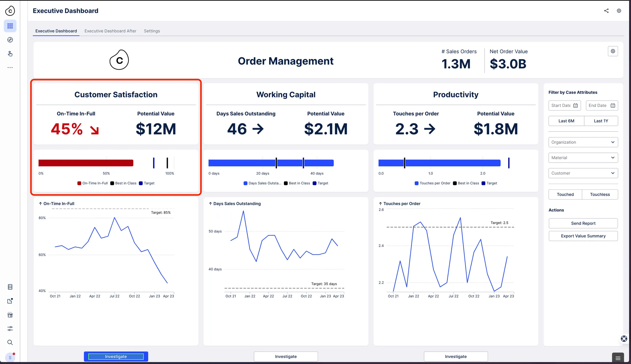Click the Celonis logo in the sidebar
The height and width of the screenshot is (364, 631).
pyautogui.click(x=10, y=11)
